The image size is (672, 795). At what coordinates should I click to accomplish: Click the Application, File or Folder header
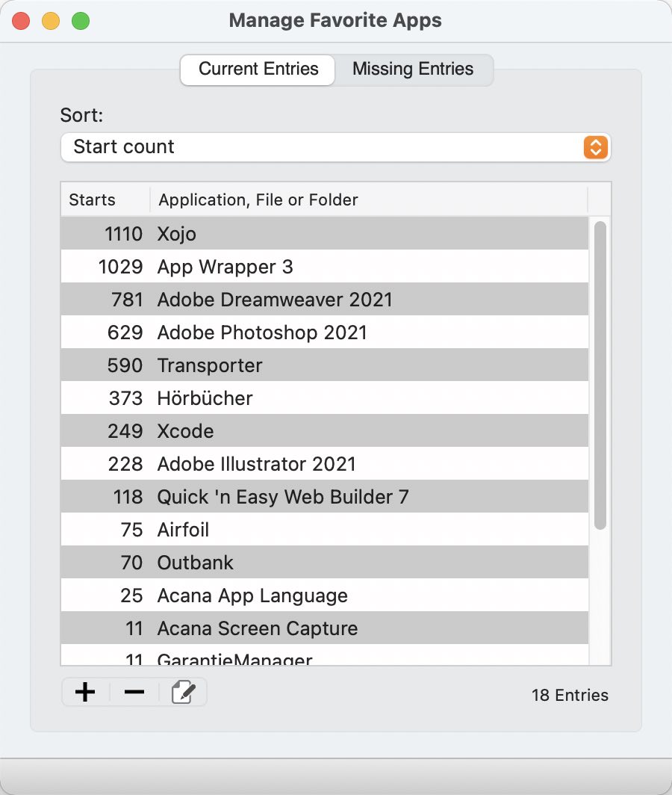(369, 199)
